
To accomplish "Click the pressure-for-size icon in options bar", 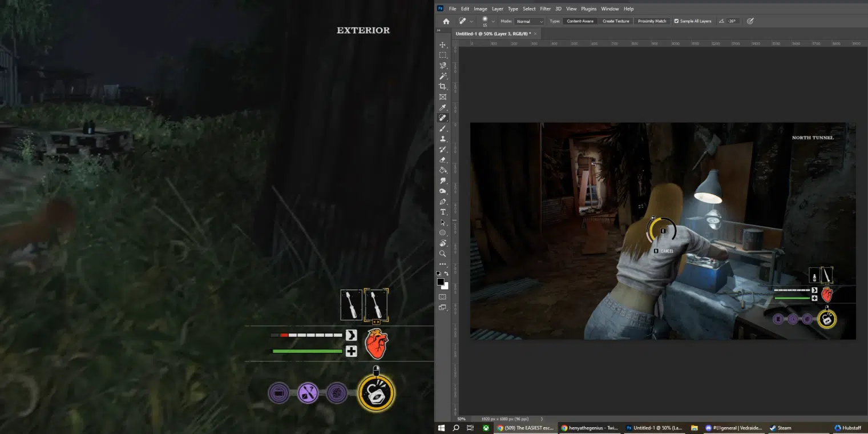I will [x=750, y=21].
